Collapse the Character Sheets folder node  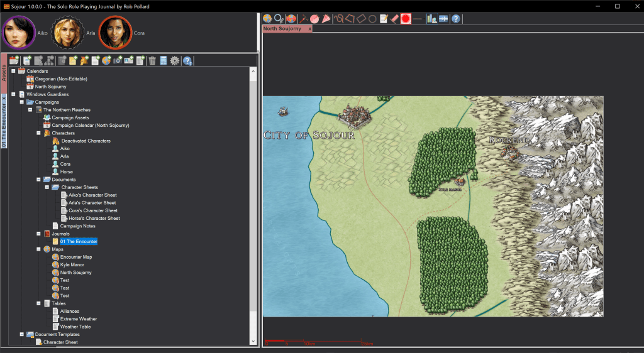coord(47,187)
